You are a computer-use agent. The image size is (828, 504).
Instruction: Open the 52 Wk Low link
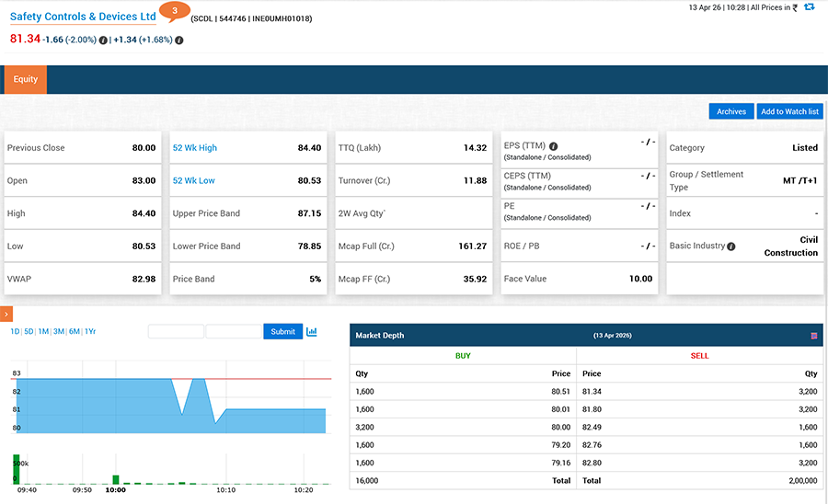point(194,181)
